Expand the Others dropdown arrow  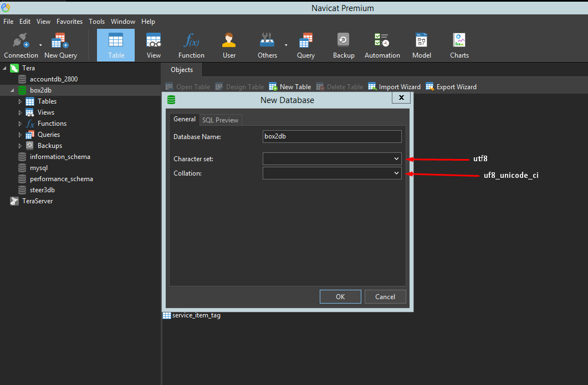(x=286, y=45)
